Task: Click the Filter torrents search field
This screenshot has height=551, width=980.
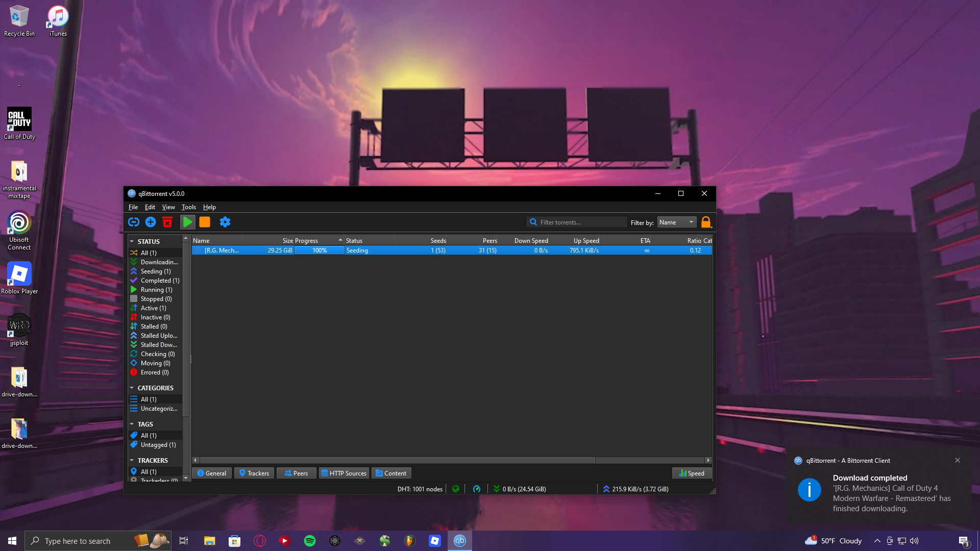Action: (579, 222)
